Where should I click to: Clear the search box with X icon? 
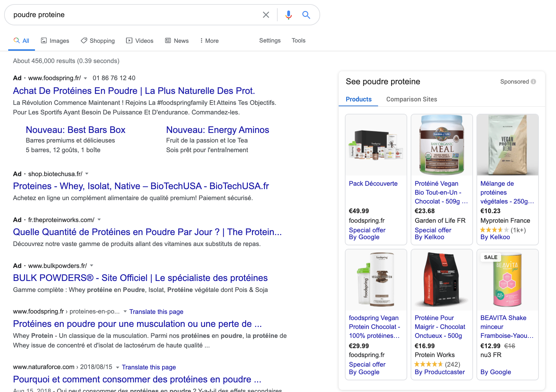[266, 15]
